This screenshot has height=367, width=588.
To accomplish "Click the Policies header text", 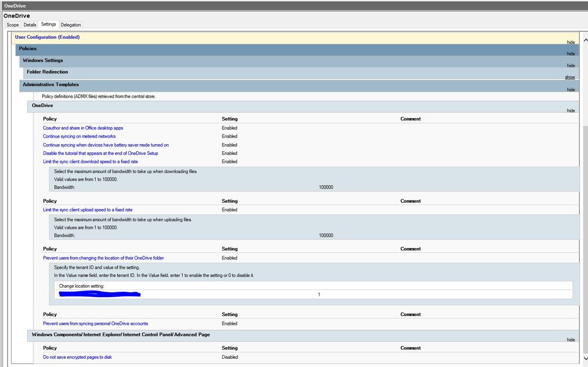I will (x=28, y=48).
